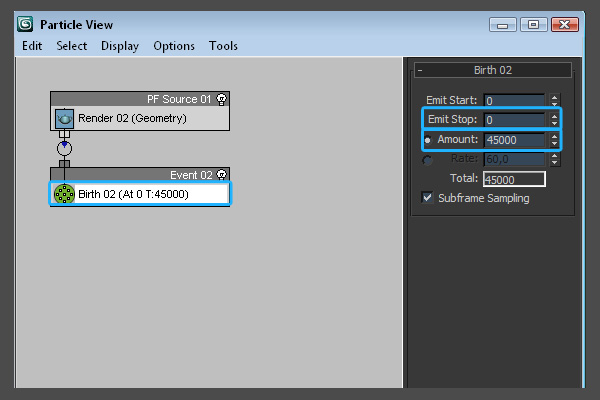600x400 pixels.
Task: Click the Emit Stop spinner arrows
Action: point(554,120)
